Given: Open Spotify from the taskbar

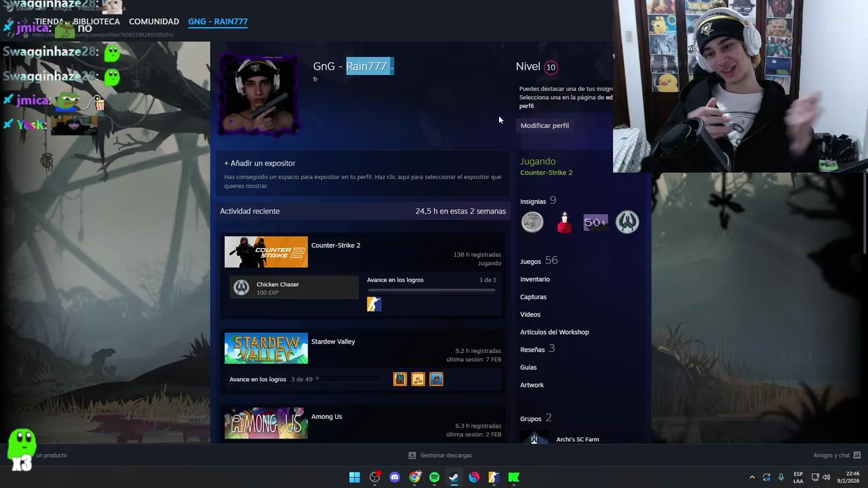Looking at the screenshot, I should click(x=434, y=477).
